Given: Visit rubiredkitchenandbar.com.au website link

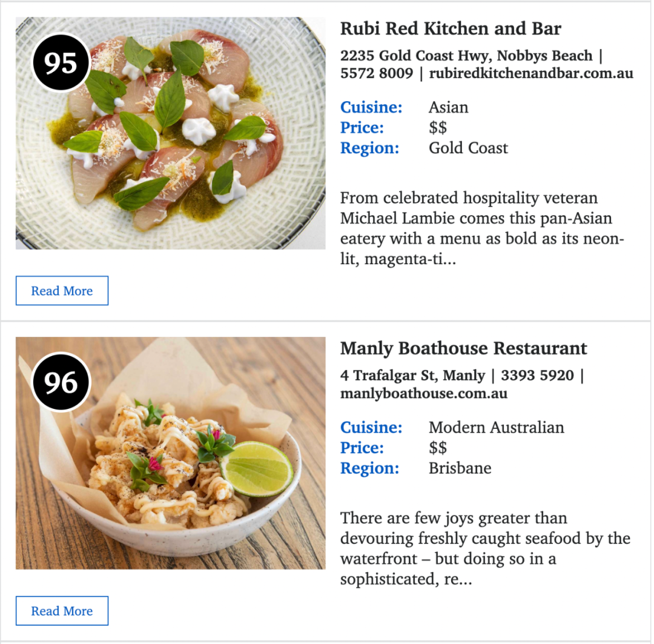Looking at the screenshot, I should [x=531, y=73].
